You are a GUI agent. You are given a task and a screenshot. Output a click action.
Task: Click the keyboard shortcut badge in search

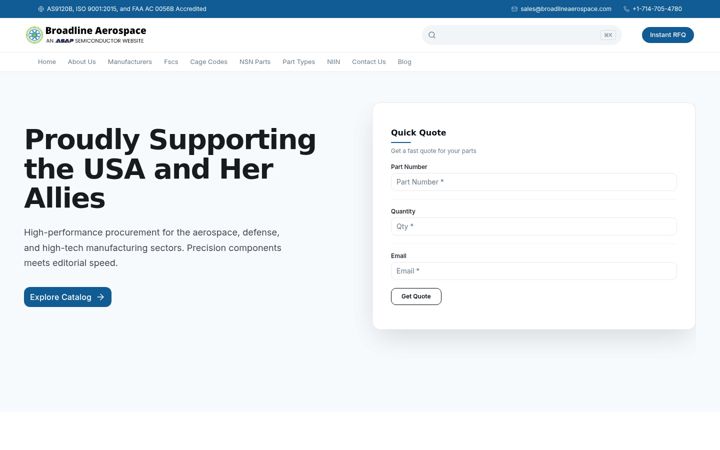[608, 35]
